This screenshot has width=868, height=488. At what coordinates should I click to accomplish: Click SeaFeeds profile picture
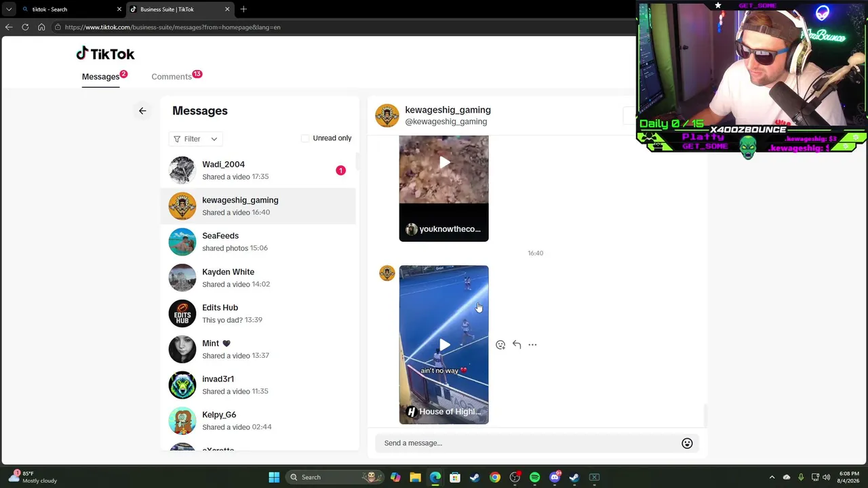[x=182, y=242]
